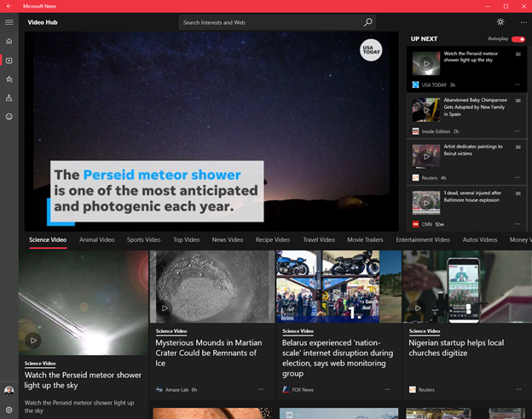
Task: Open more options on Amaze Lab card
Action: (x=261, y=389)
